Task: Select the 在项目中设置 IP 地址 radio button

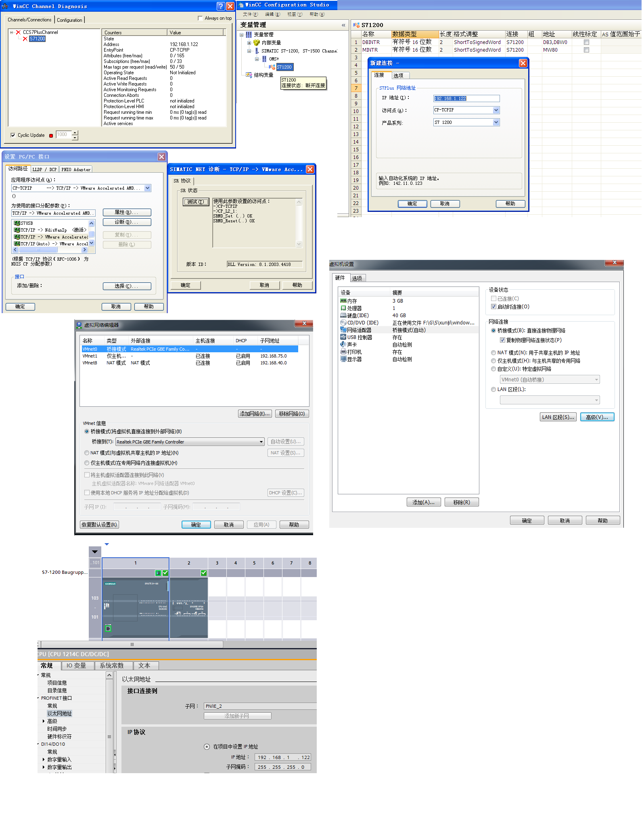Action: coord(207,747)
